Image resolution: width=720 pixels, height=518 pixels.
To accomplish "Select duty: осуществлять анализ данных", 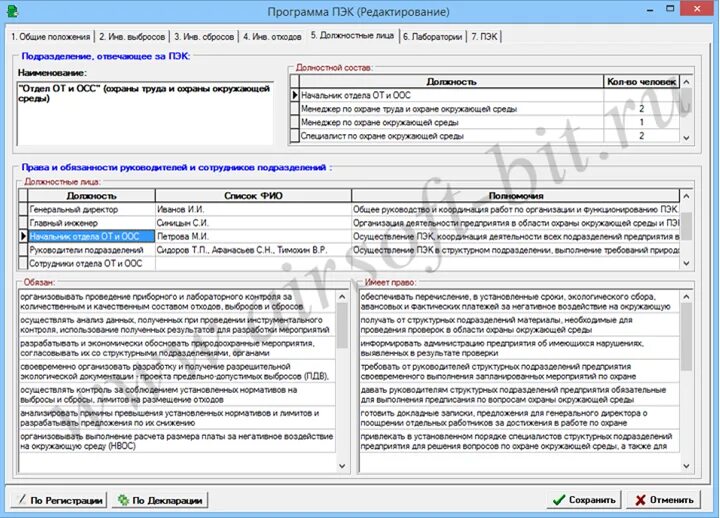I will point(177,325).
